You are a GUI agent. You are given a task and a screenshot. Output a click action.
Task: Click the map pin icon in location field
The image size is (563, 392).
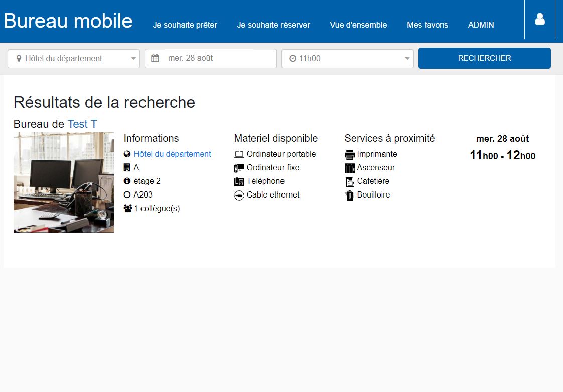point(19,58)
